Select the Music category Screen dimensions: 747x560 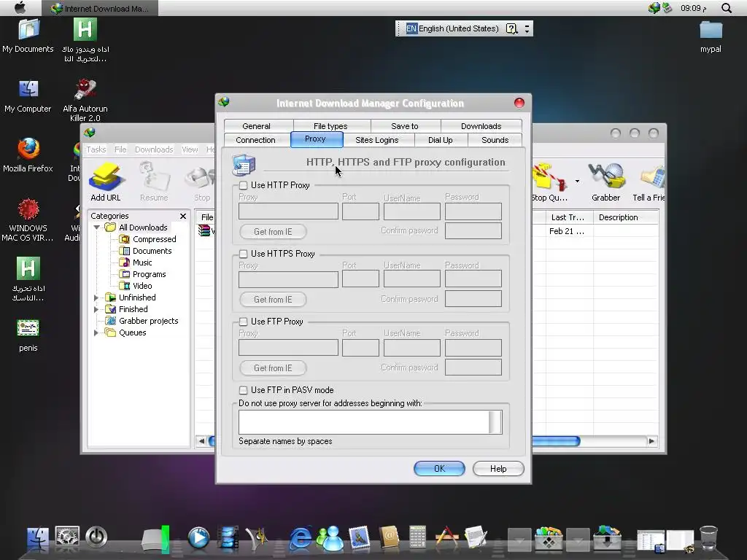[142, 262]
